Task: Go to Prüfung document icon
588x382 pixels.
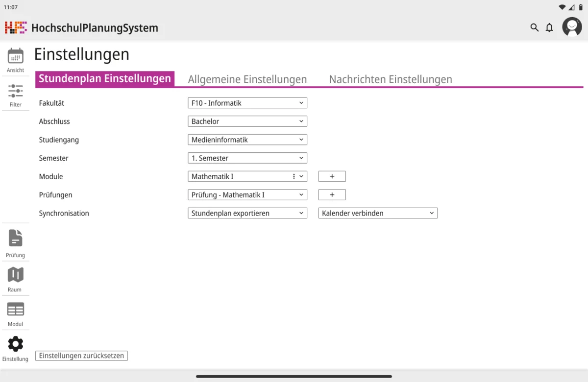Action: pos(16,239)
